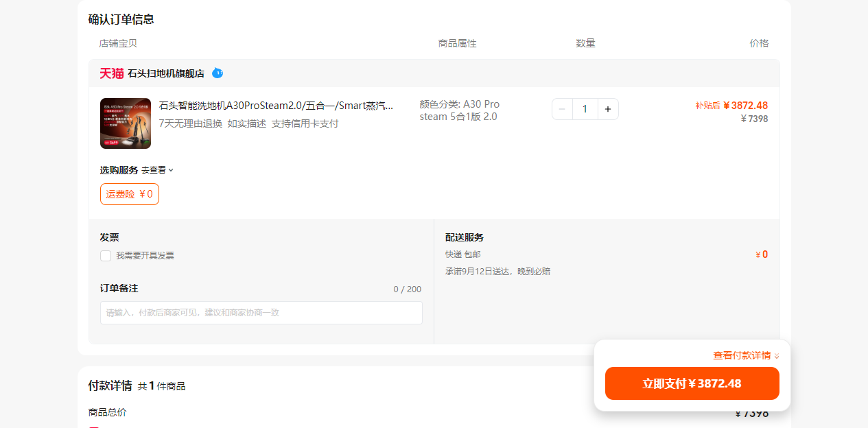
Task: Open the 石头扫地机旗舰店 store link
Action: pyautogui.click(x=166, y=73)
